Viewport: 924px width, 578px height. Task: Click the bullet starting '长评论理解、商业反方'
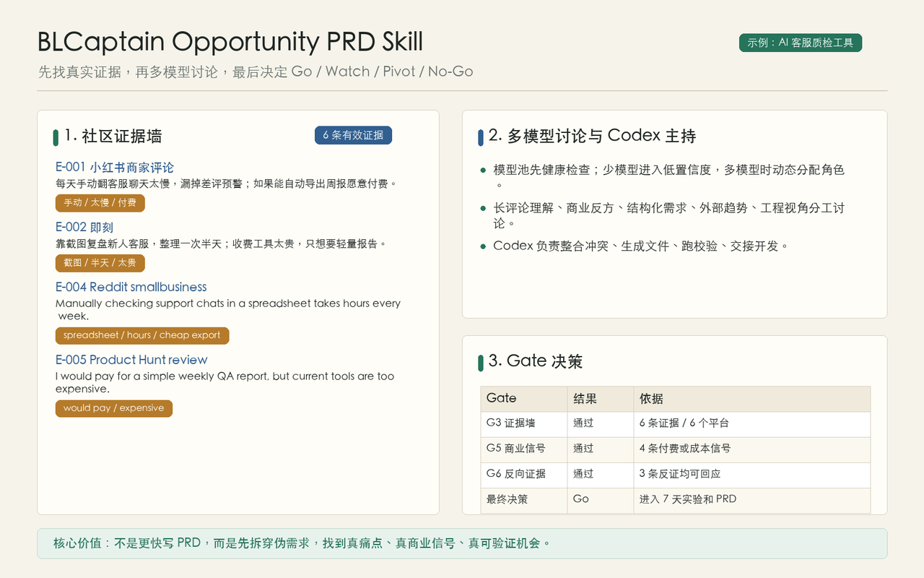coord(669,215)
